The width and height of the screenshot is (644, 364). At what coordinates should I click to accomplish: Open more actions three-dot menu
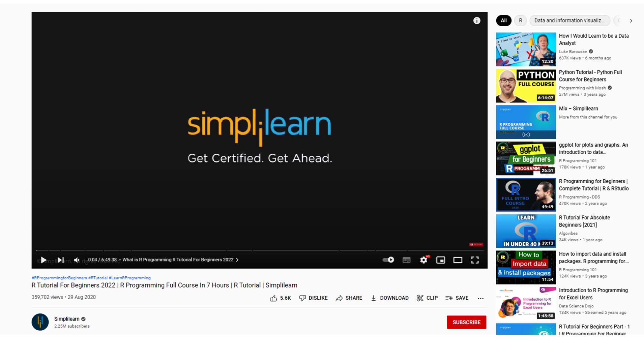point(480,298)
